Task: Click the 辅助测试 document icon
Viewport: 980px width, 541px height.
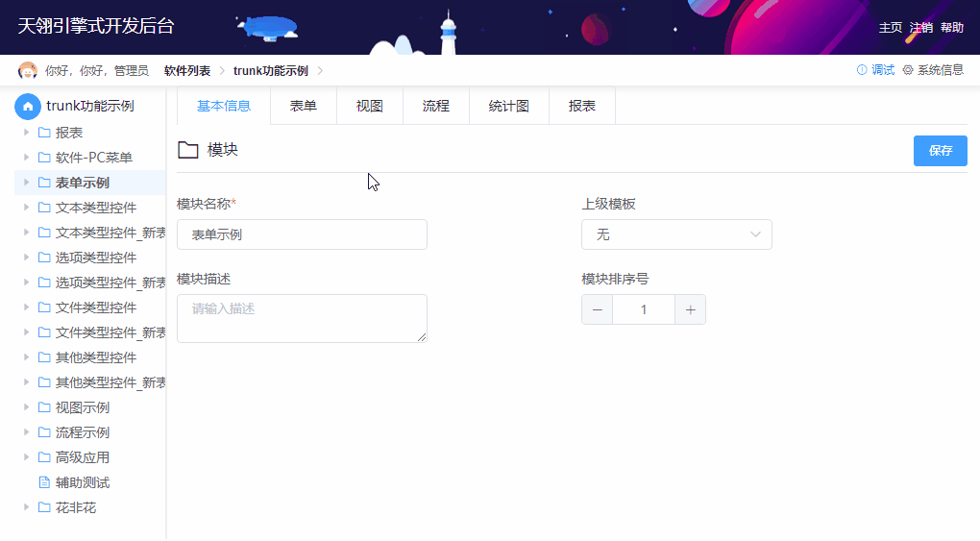Action: coord(44,482)
